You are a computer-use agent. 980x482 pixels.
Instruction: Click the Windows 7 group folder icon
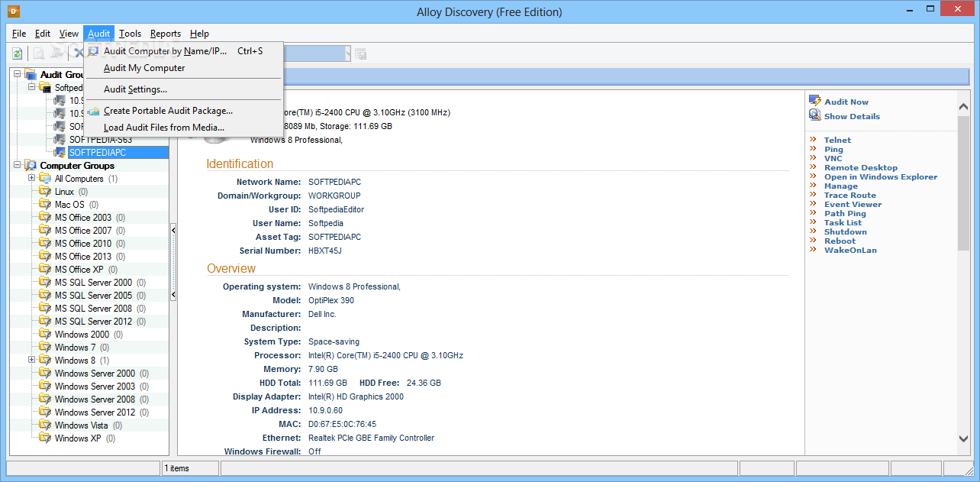[x=45, y=348]
